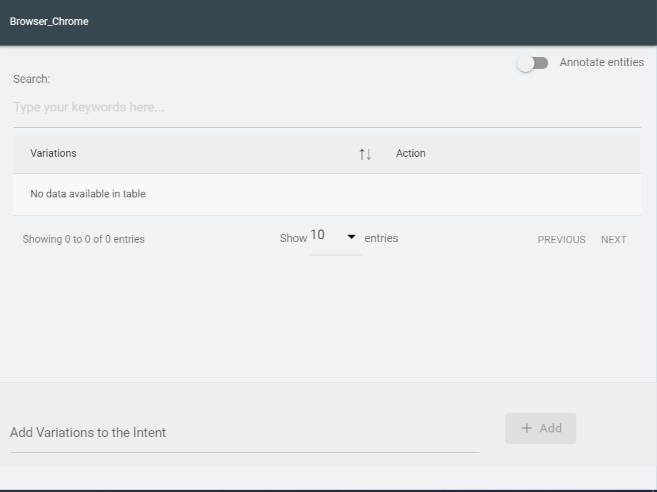Click the Action column header

click(411, 154)
